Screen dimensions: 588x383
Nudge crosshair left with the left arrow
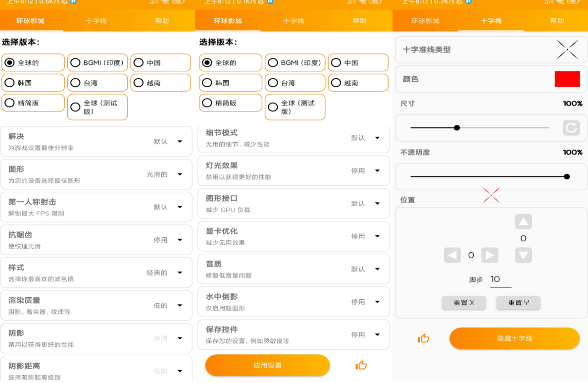452,255
